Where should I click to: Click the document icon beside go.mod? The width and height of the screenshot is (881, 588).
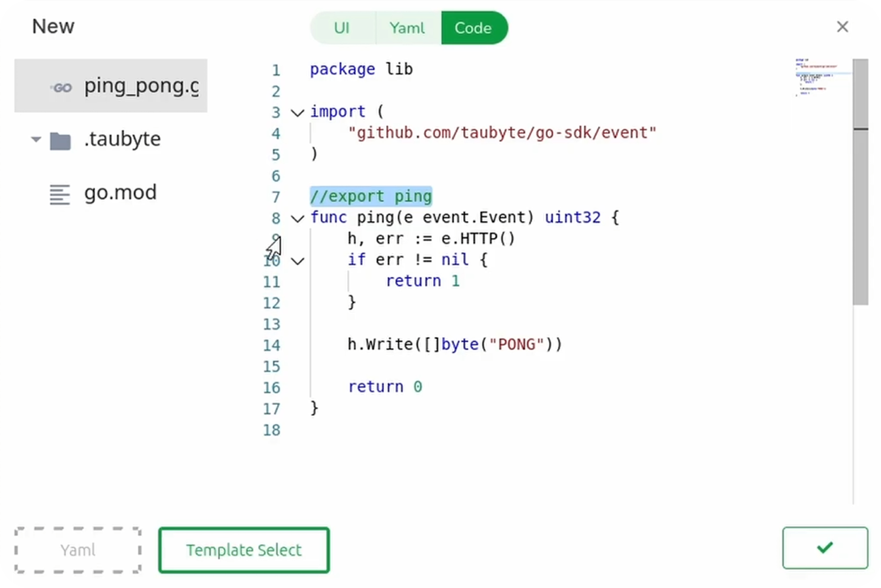59,194
